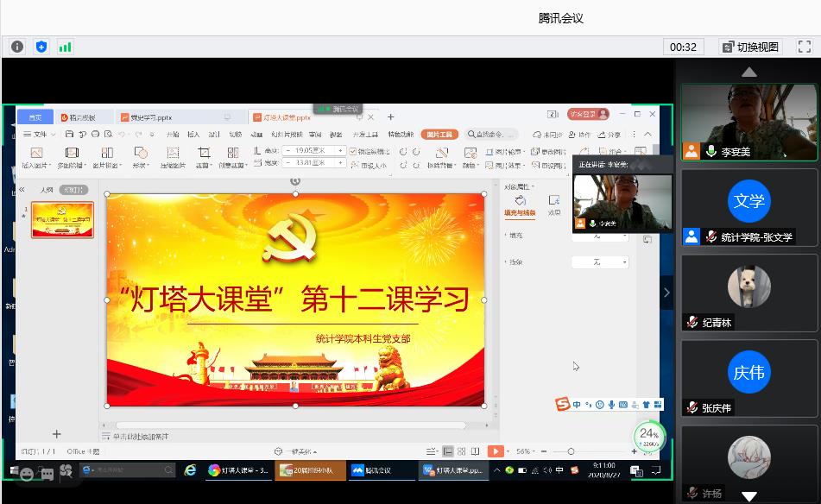This screenshot has height=504, width=821.
Task: Open the 效果 effects tab in properties
Action: [x=554, y=205]
